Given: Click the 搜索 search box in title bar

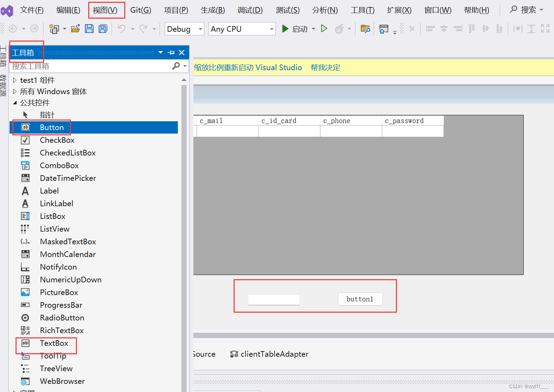Looking at the screenshot, I should [526, 10].
